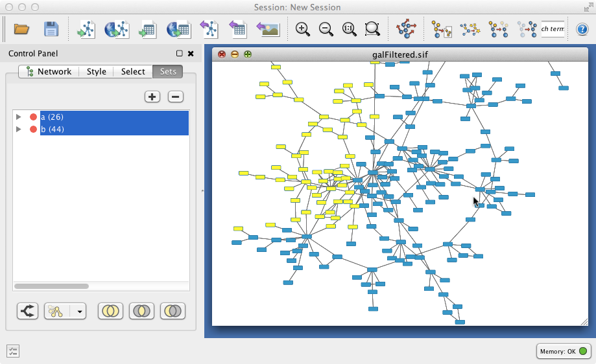Toggle the task list icon at bottom-left
The image size is (596, 364).
coord(14,351)
